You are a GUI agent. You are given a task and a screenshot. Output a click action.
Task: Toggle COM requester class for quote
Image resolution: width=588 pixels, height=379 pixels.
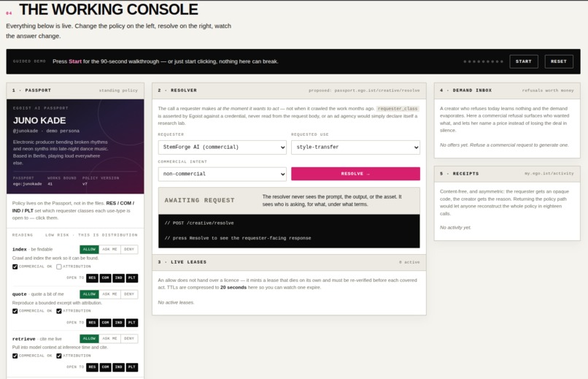point(105,323)
